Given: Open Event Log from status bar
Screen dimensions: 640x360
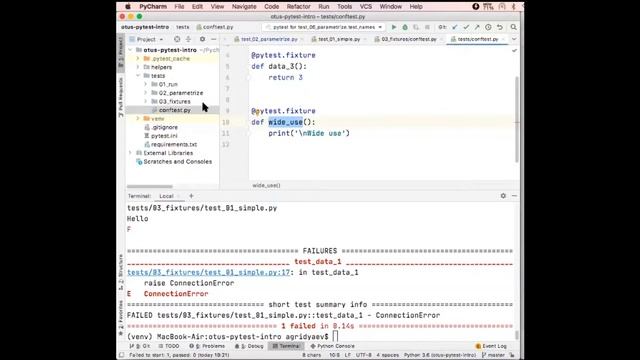Looking at the screenshot, I should pos(491,346).
